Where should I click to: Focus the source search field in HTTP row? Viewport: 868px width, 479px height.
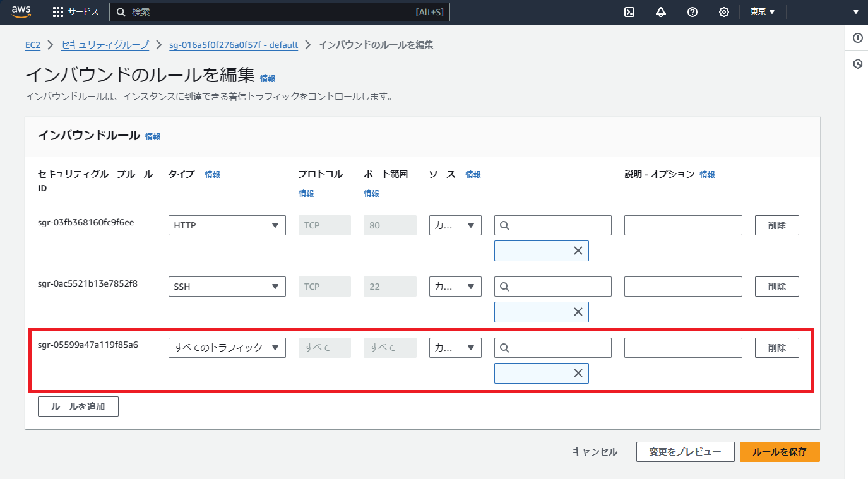(x=553, y=225)
